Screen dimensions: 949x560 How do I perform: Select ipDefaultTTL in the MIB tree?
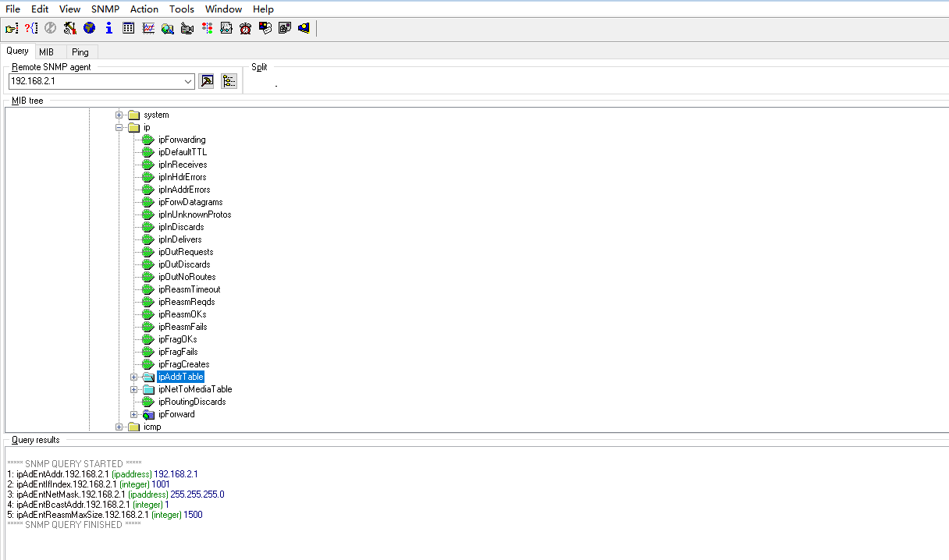[183, 152]
